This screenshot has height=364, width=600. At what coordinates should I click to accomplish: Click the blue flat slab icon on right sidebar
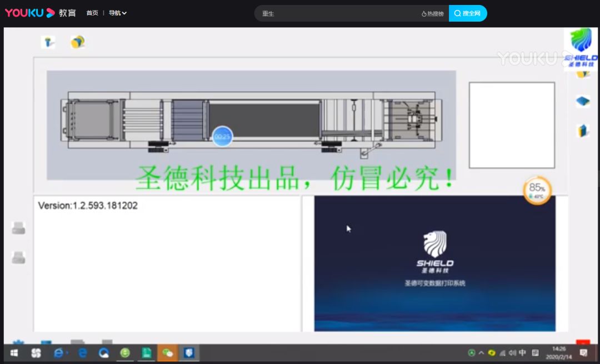tap(583, 102)
